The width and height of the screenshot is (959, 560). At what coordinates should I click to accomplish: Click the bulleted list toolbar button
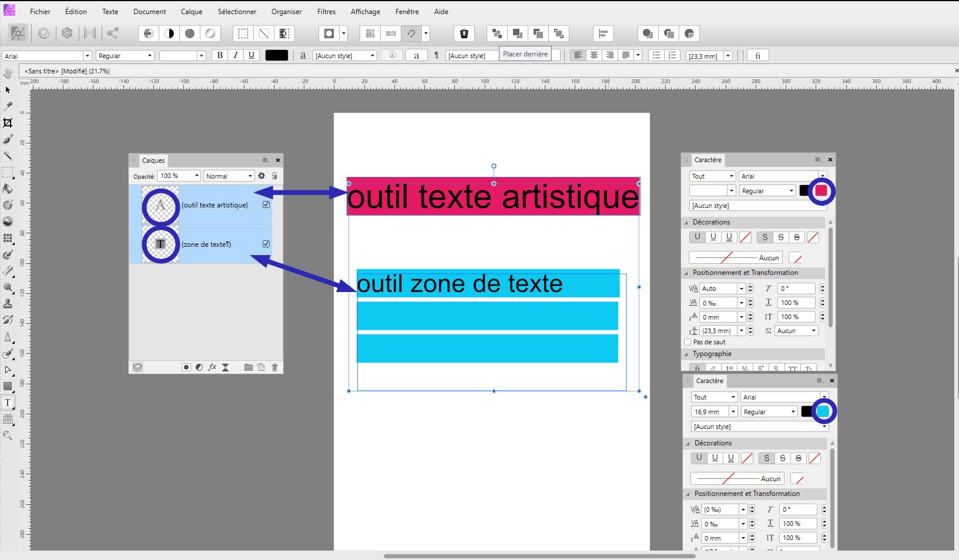[x=656, y=55]
